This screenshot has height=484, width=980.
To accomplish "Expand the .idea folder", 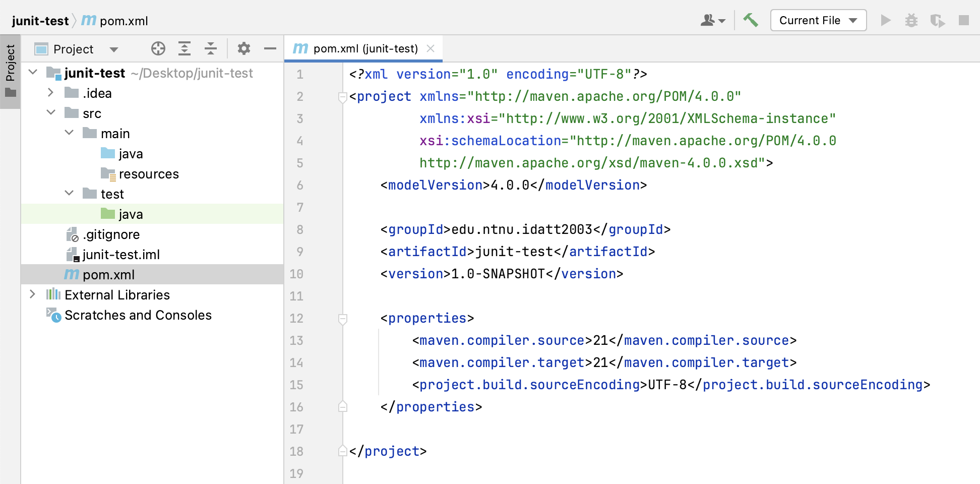I will (50, 92).
